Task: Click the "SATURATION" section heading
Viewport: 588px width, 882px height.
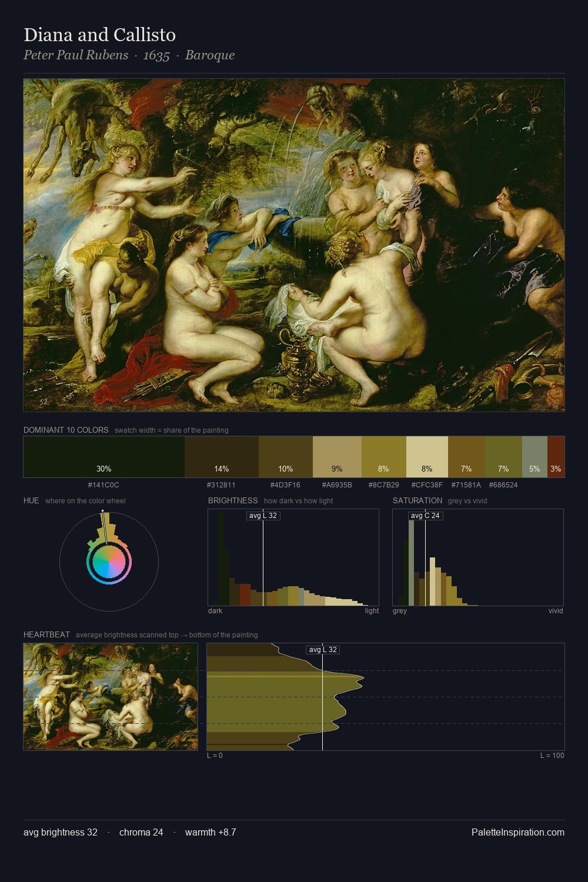Action: pyautogui.click(x=417, y=500)
